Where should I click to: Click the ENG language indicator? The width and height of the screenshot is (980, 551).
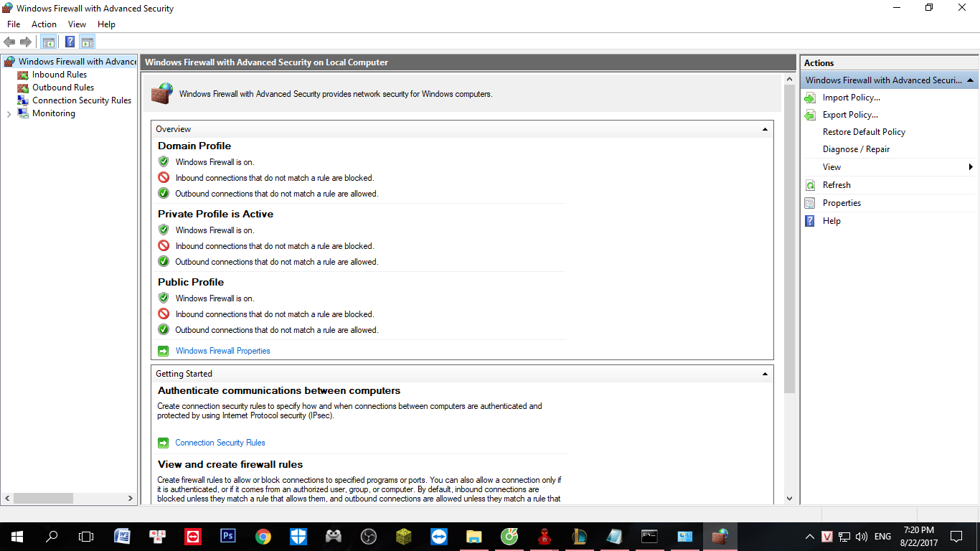pyautogui.click(x=882, y=536)
